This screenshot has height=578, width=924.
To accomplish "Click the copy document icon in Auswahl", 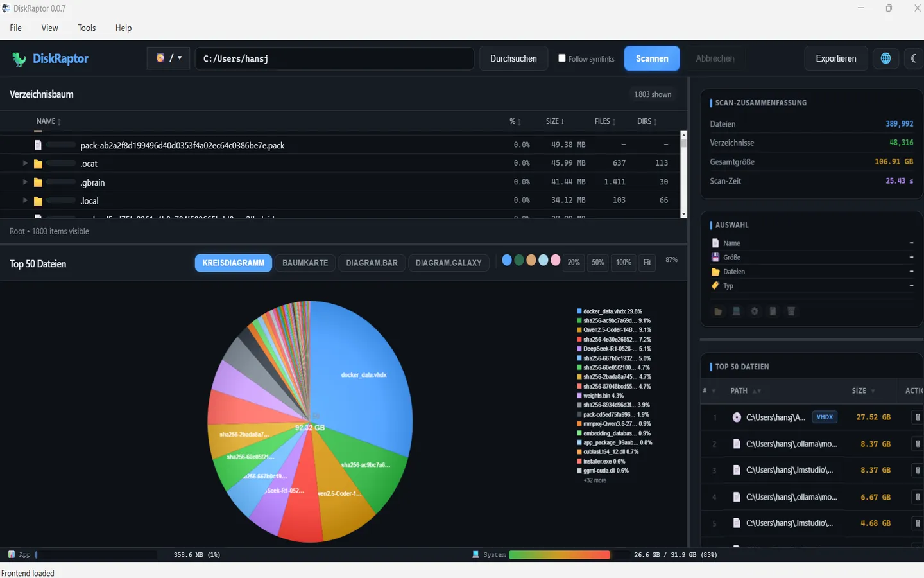I will (773, 311).
